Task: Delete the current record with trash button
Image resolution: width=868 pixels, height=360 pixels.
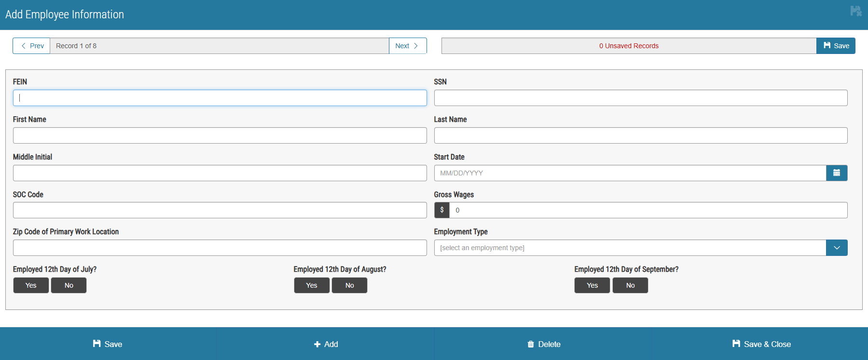Action: pyautogui.click(x=543, y=344)
